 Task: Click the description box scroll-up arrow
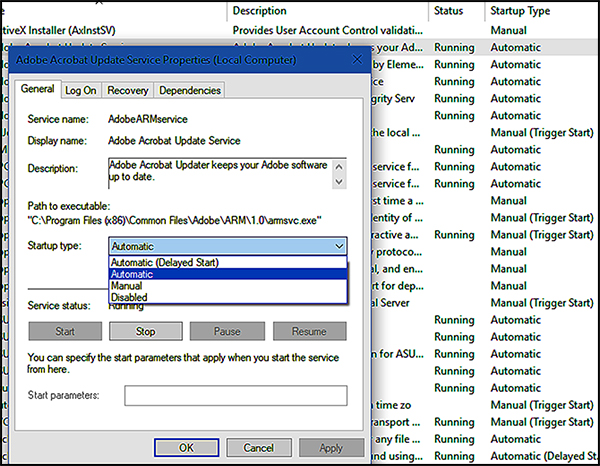[x=340, y=162]
